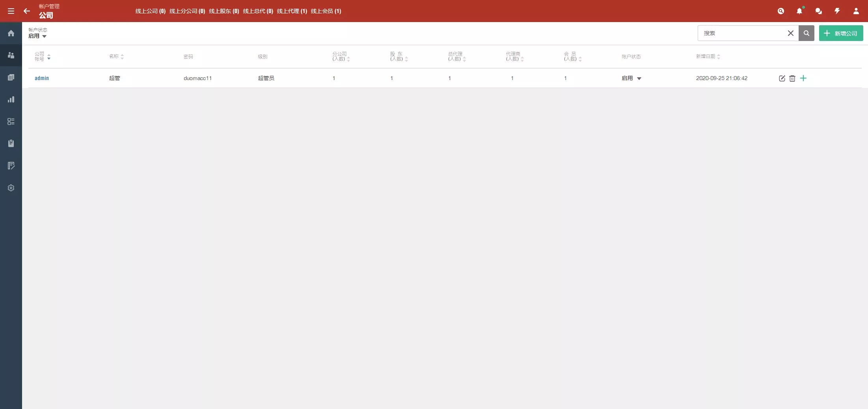Select the 线上代理 (1) header item
Viewport: 868px width, 409px height.
[x=292, y=11]
